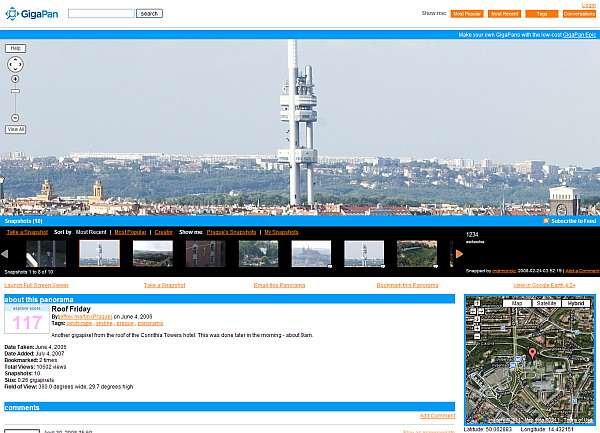Select the green trees snapshot thumbnail
Viewport: 600px width, 433px height.
pyautogui.click(x=258, y=254)
